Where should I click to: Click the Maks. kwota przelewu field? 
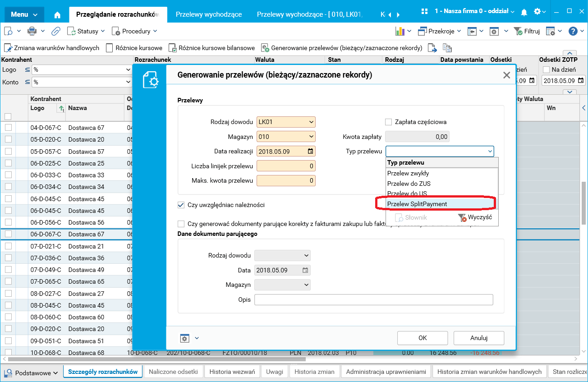click(286, 181)
